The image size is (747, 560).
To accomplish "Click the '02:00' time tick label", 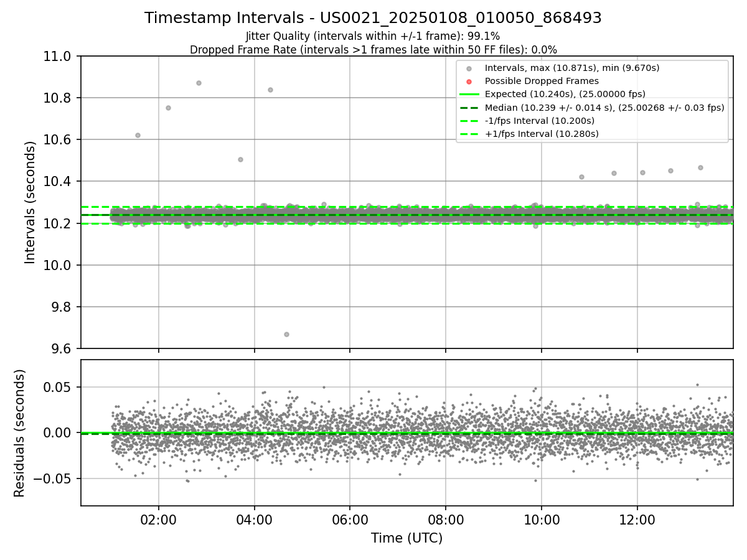I will point(159,519).
